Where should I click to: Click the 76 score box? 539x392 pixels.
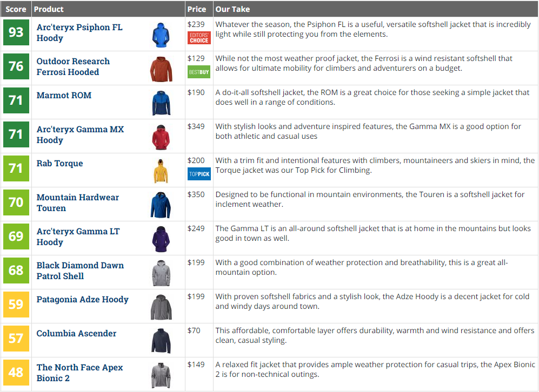pos(16,66)
